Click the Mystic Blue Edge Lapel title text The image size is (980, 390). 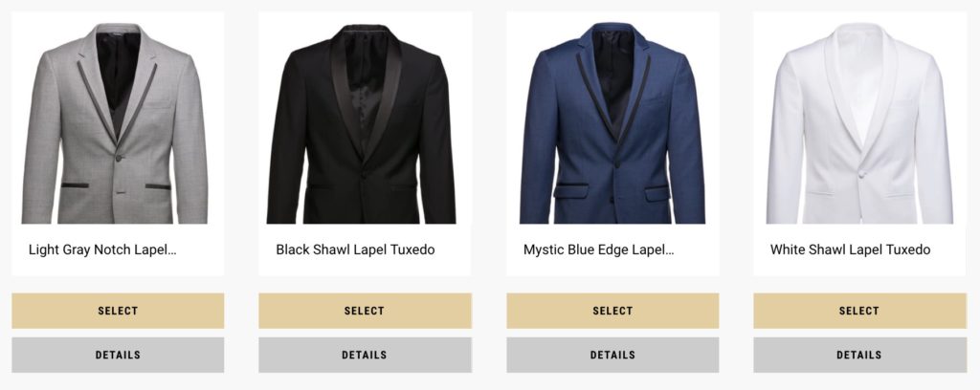(x=598, y=250)
